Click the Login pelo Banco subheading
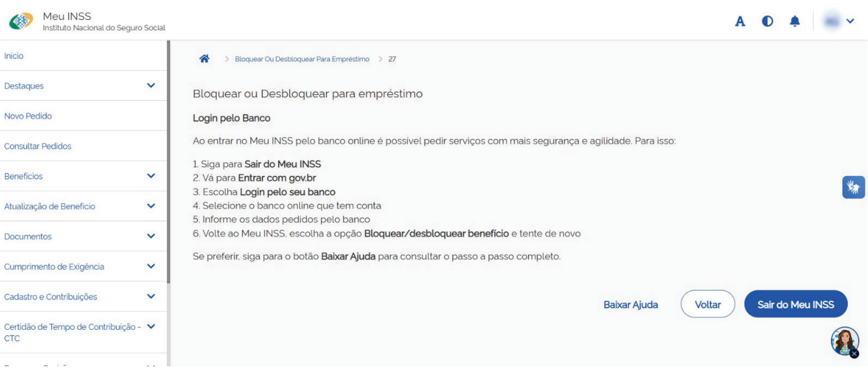This screenshot has height=370, width=868. [231, 118]
